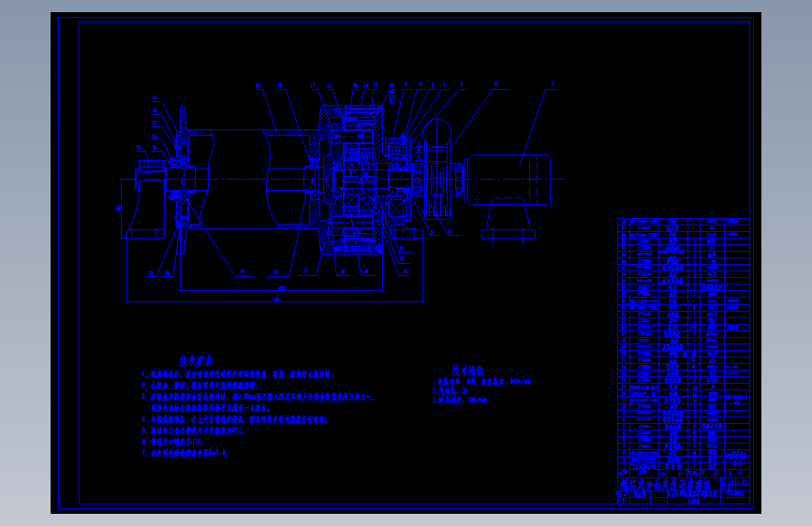This screenshot has height=526, width=812.
Task: Click the requirement line containing 0.05mm
Action: tap(258, 397)
